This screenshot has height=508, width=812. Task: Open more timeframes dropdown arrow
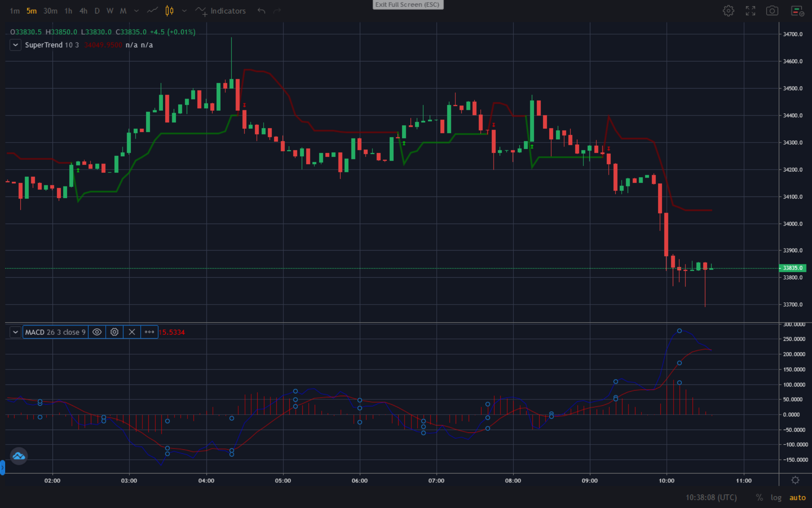click(x=136, y=11)
